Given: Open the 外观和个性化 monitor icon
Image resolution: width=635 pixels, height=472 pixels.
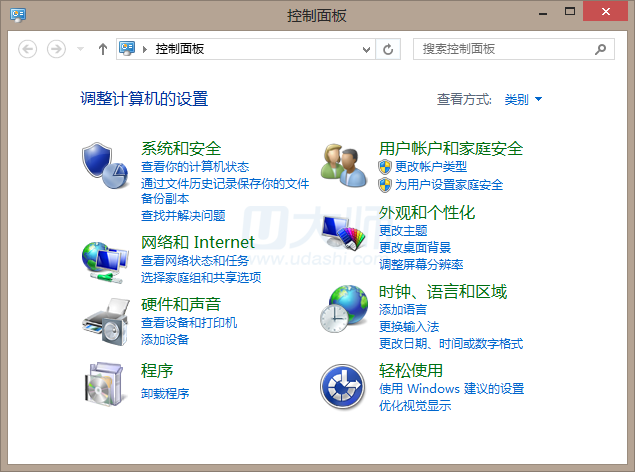Looking at the screenshot, I should (344, 232).
